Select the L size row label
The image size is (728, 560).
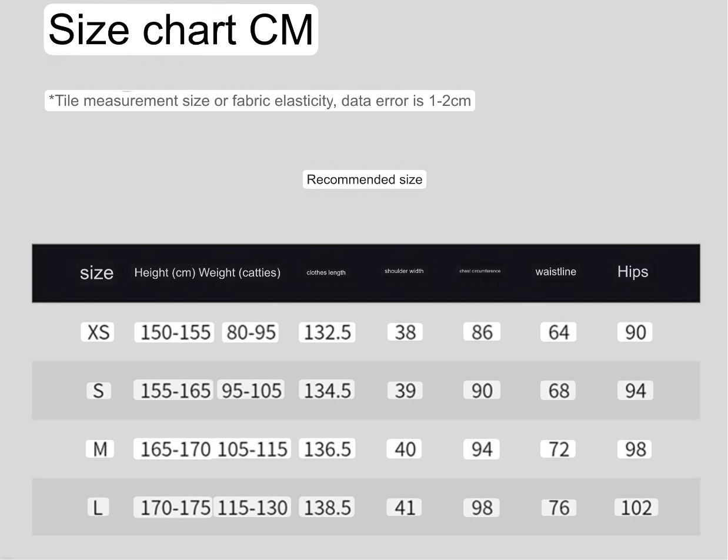[98, 507]
